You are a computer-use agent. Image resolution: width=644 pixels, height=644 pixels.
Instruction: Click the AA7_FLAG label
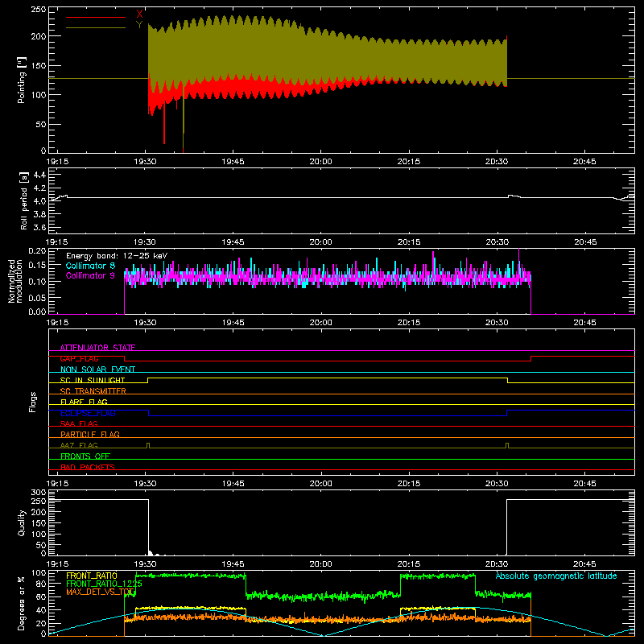pos(79,445)
